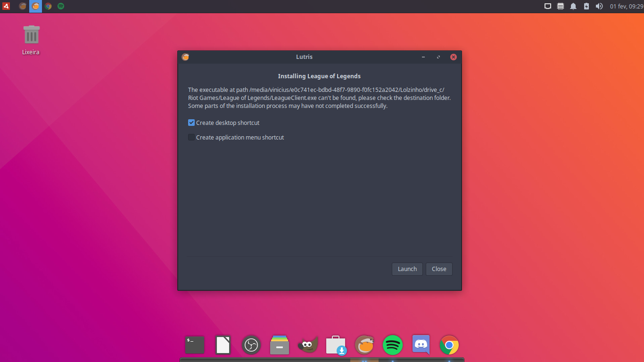The height and width of the screenshot is (362, 644).
Task: Click the Lutris window title text
Action: (304, 57)
